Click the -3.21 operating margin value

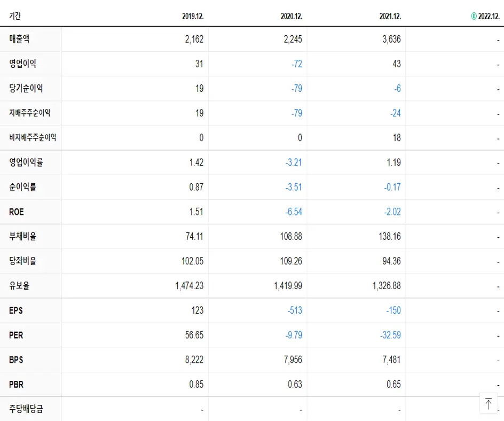294,162
